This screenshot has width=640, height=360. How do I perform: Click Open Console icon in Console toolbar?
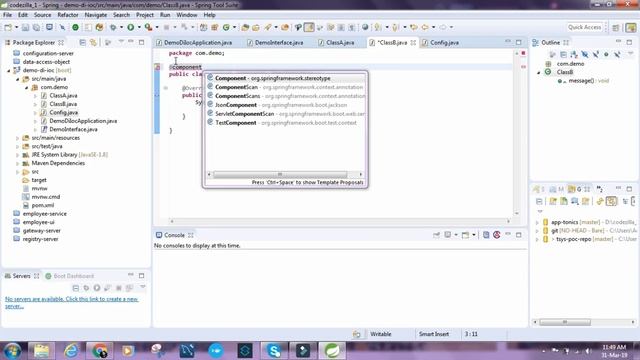pyautogui.click(x=465, y=235)
